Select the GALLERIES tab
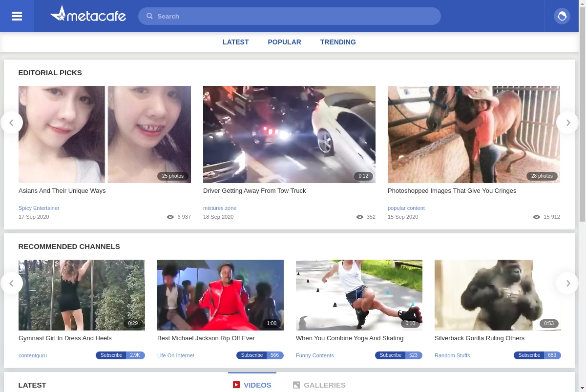The image size is (586, 392). coord(319,385)
